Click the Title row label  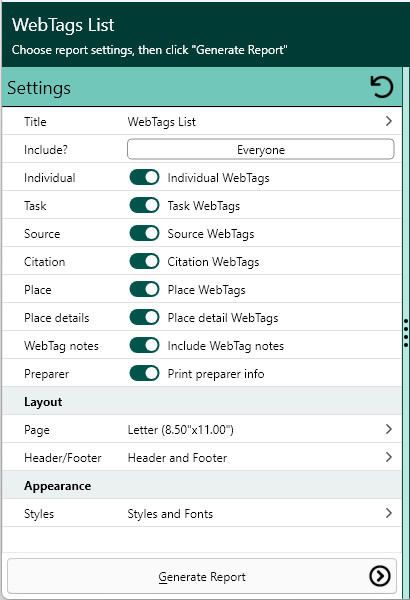tap(35, 122)
